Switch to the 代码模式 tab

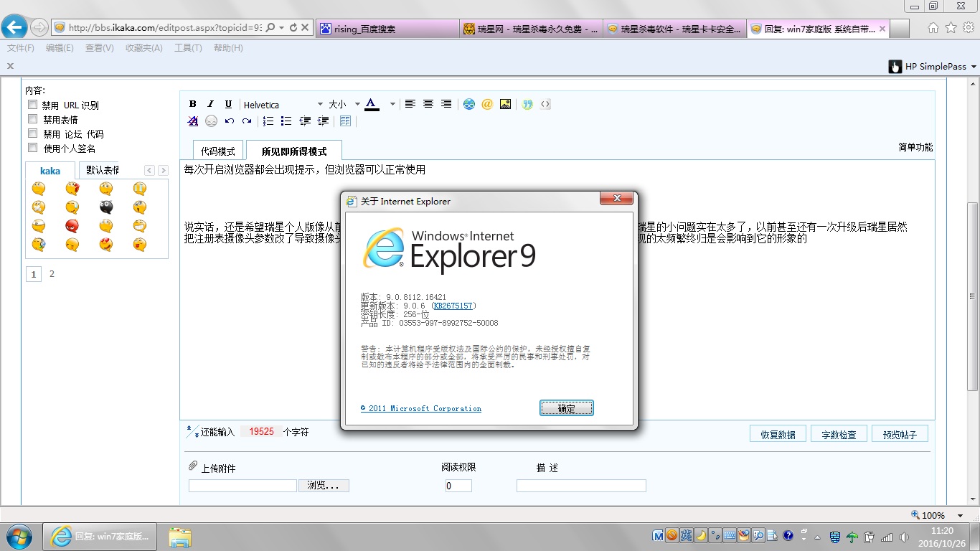218,151
